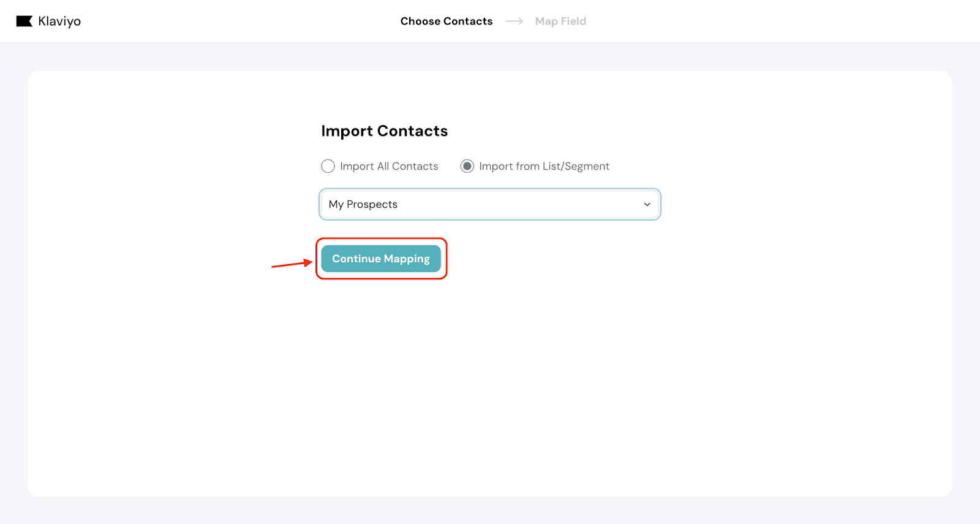
Task: Click the Import Contacts heading
Action: pos(384,131)
